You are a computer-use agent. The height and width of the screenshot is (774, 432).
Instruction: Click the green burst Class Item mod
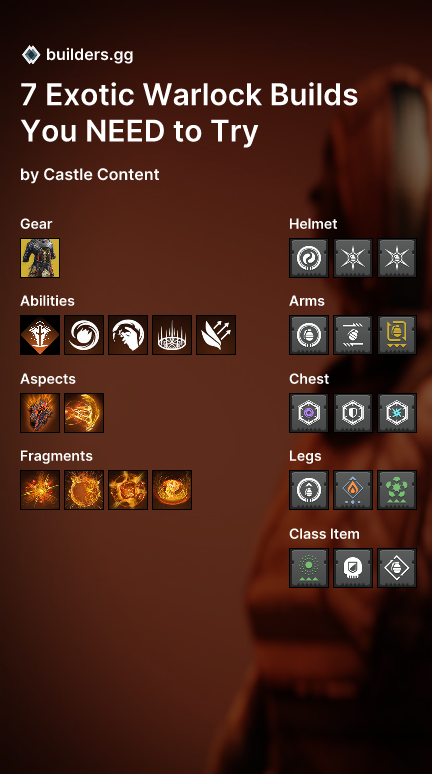(309, 568)
